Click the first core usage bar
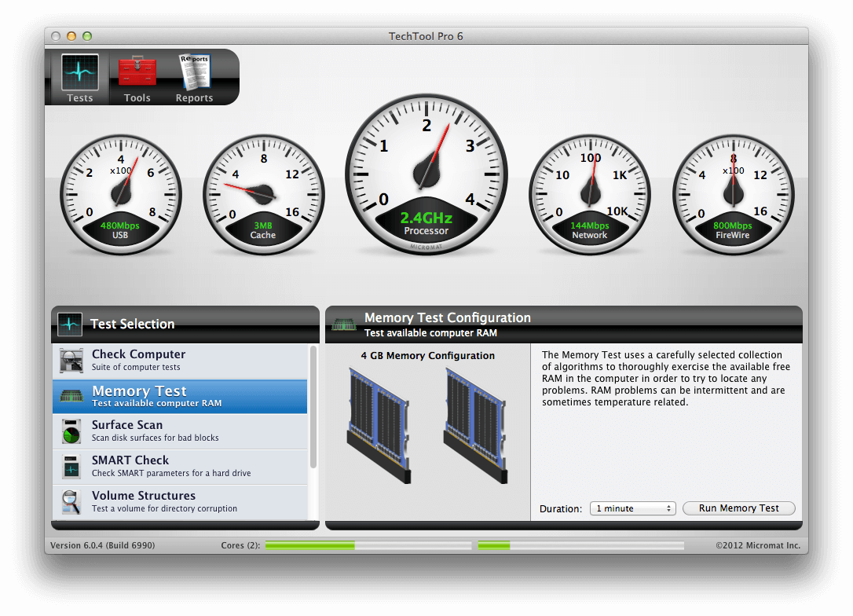Image resolution: width=853 pixels, height=616 pixels. click(368, 545)
